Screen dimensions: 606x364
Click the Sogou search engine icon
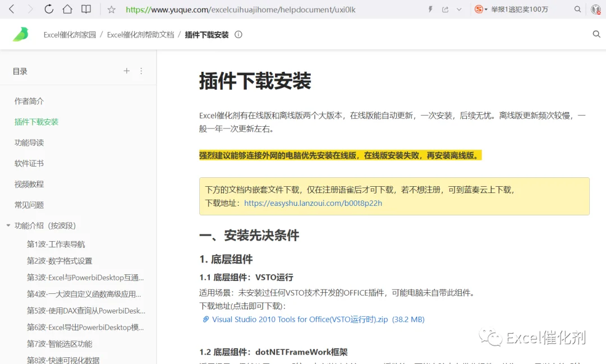click(479, 10)
